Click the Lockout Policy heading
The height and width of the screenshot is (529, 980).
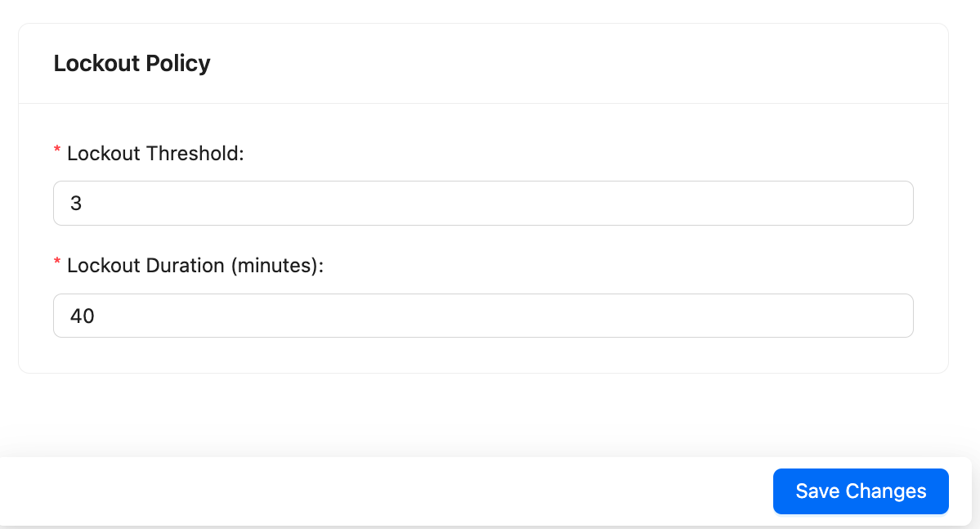click(x=132, y=63)
